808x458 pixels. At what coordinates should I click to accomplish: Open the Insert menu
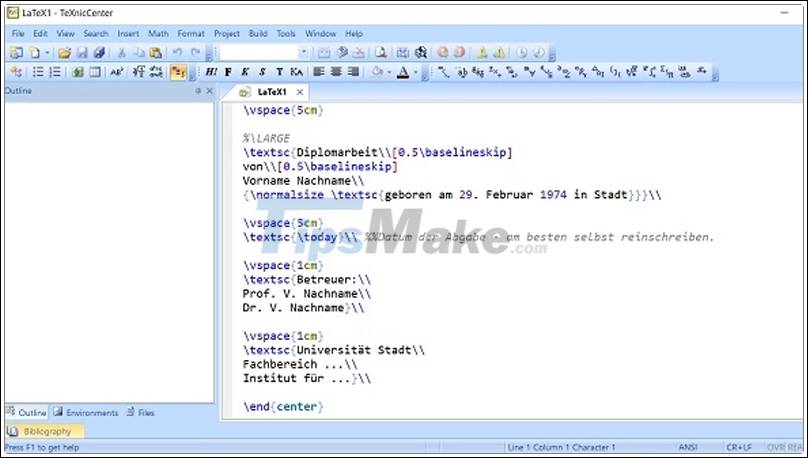(x=128, y=33)
